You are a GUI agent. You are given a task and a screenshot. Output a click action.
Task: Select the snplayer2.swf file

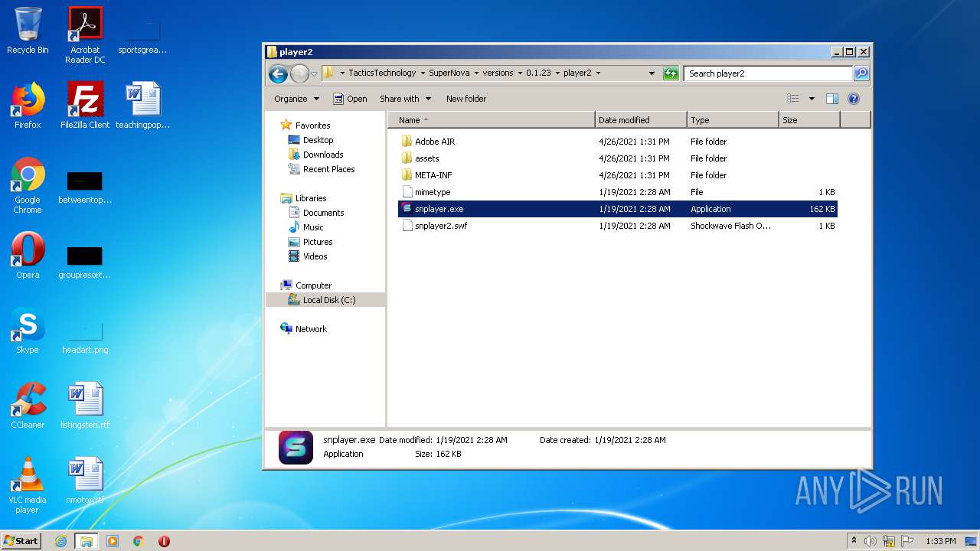click(440, 226)
